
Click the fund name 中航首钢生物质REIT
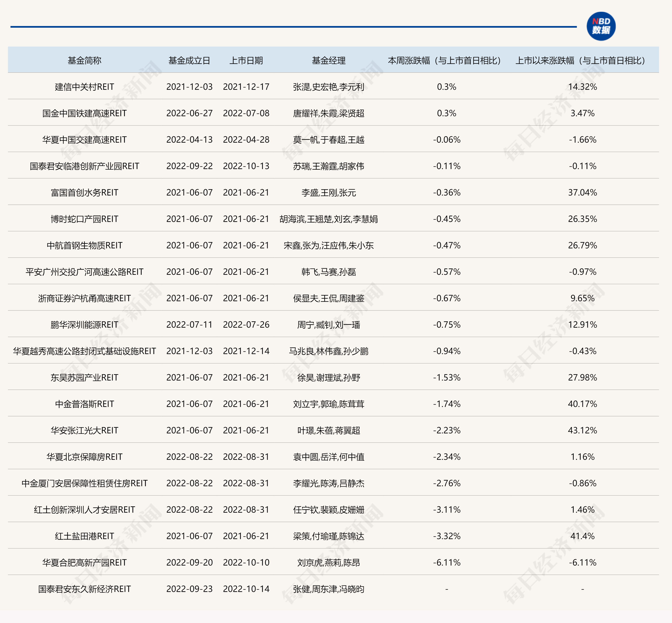pyautogui.click(x=84, y=245)
